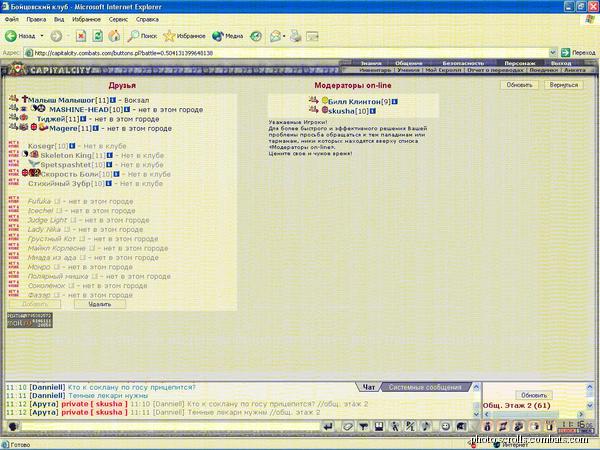The width and height of the screenshot is (600, 450).
Task: Click sender name Danniell on the 11:10 chat line
Action: click(x=47, y=387)
